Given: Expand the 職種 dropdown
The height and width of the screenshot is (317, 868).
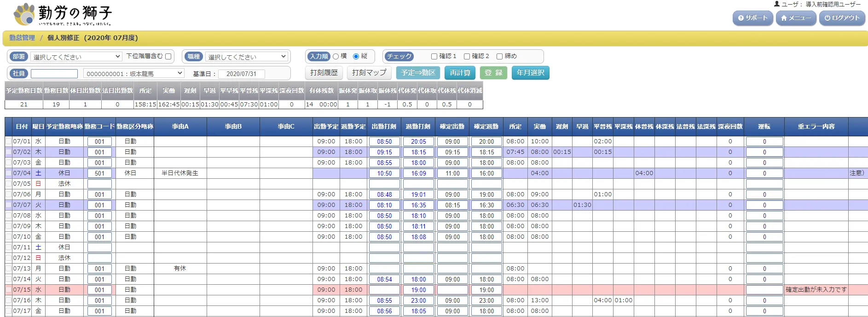Looking at the screenshot, I should tap(247, 57).
